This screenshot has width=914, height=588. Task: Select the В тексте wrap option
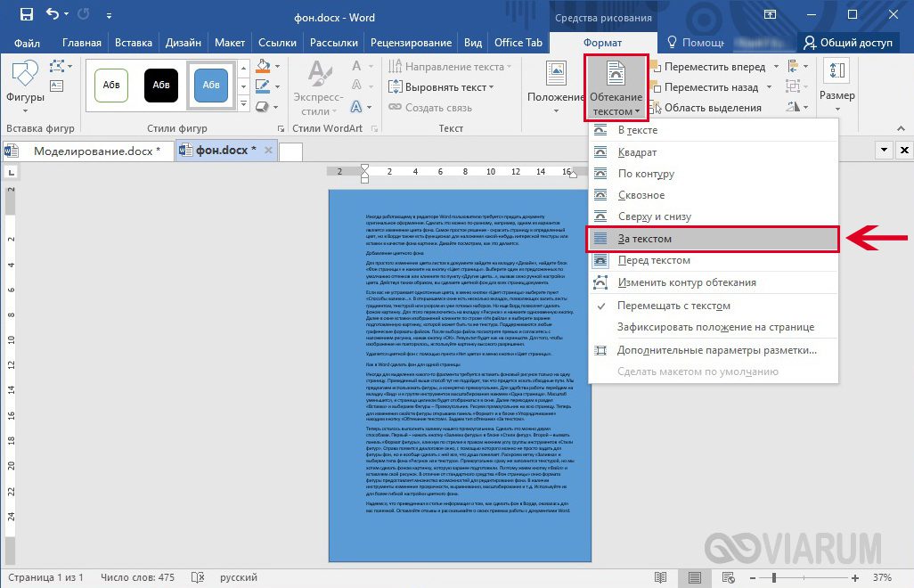point(714,130)
